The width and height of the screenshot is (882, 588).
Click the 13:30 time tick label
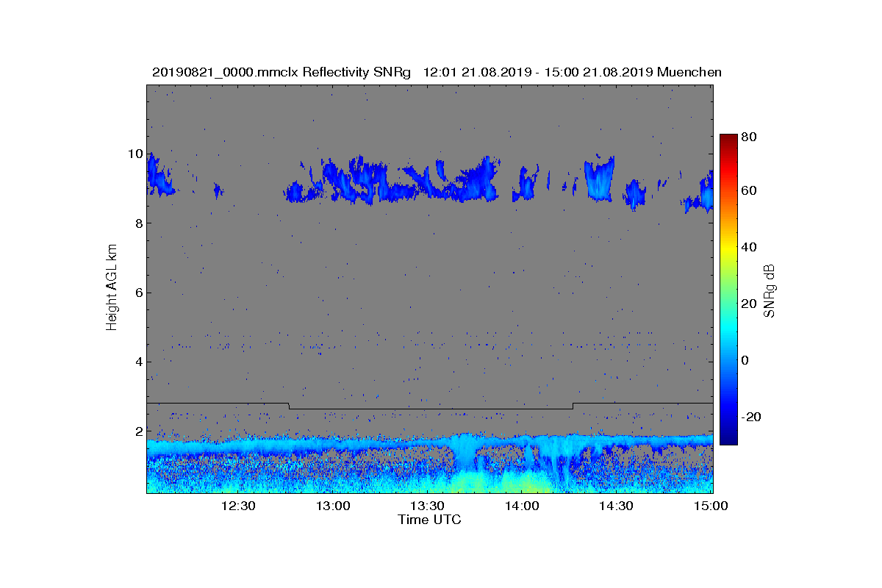(428, 506)
